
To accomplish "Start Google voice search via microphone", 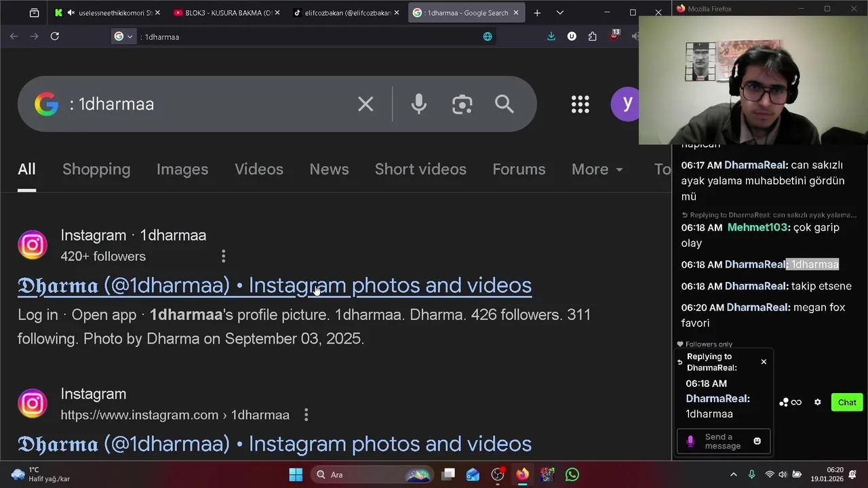I will (418, 104).
